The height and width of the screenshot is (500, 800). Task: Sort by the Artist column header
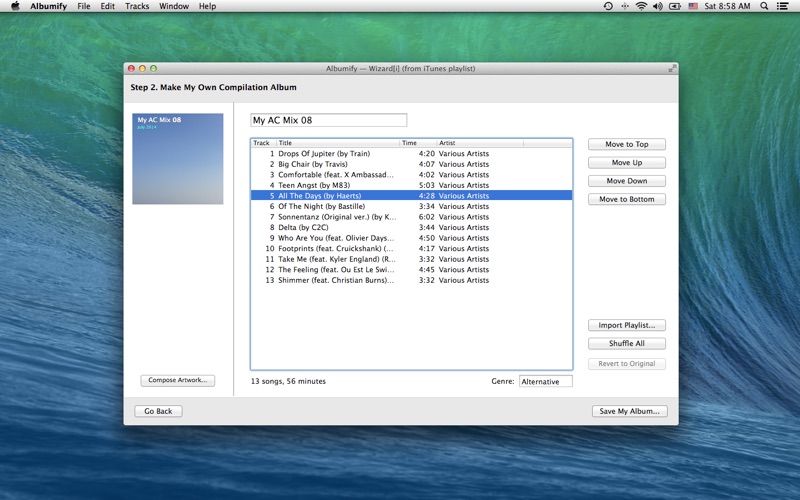pyautogui.click(x=480, y=143)
